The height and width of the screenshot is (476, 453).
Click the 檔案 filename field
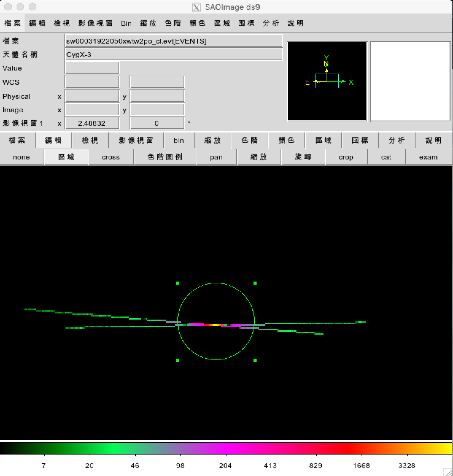coord(174,41)
